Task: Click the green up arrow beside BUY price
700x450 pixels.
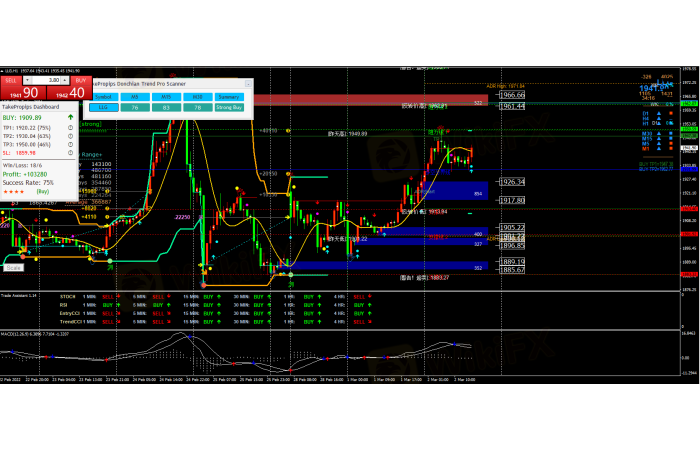Action: pos(69,118)
